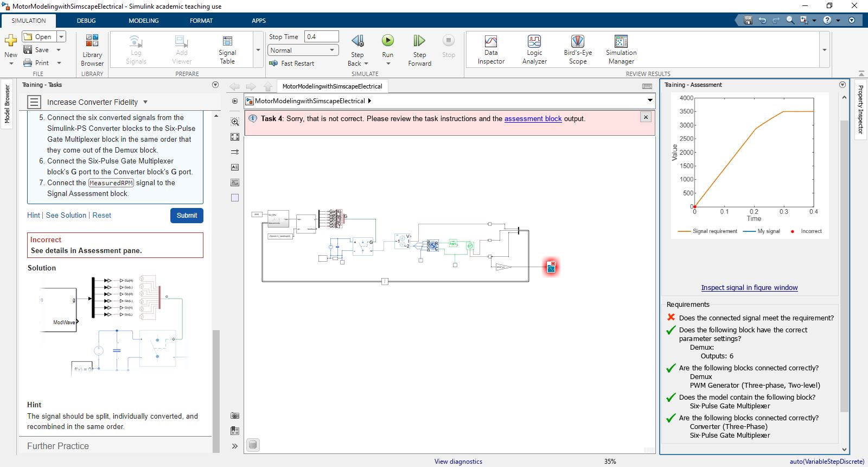Click the favorite commands icon in quick access toolbar
Viewport: 868px width, 467px height.
(x=804, y=20)
